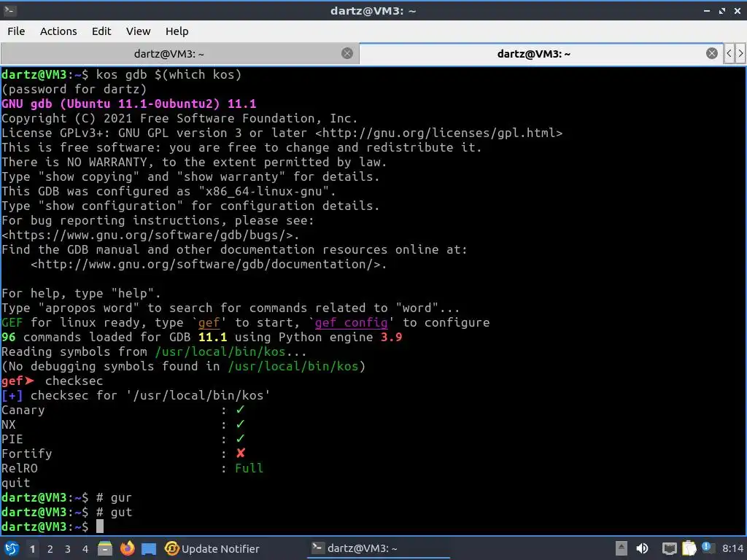Close the terminal window

click(738, 10)
